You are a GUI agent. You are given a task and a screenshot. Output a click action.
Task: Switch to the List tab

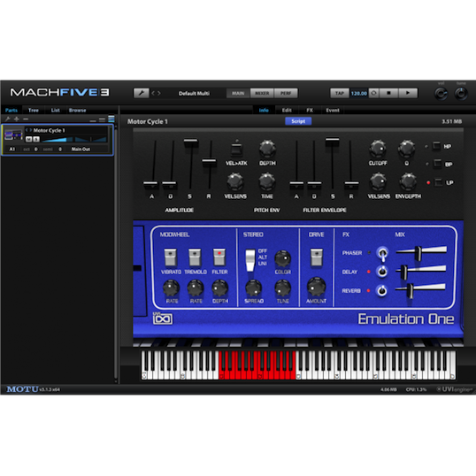coord(55,111)
